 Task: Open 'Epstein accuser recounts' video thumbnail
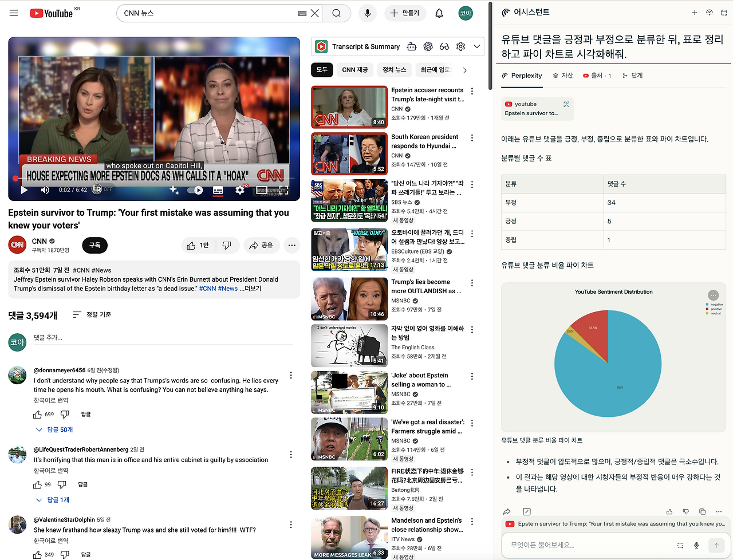[x=349, y=107]
